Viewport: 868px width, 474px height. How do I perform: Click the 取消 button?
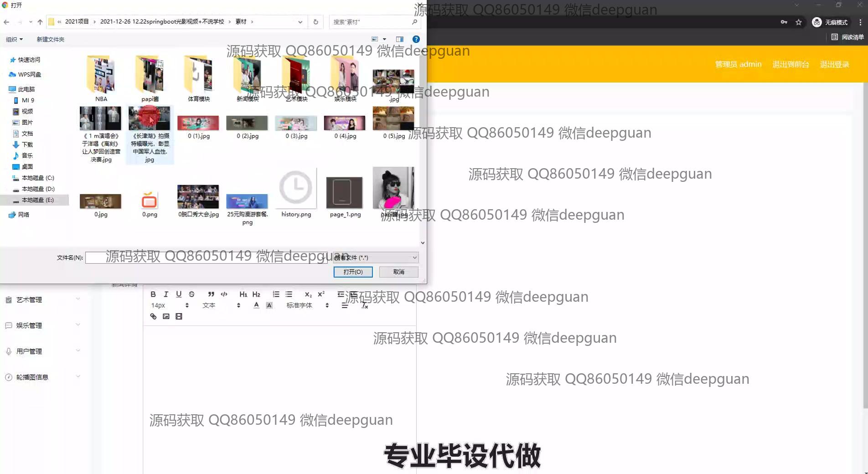(398, 272)
